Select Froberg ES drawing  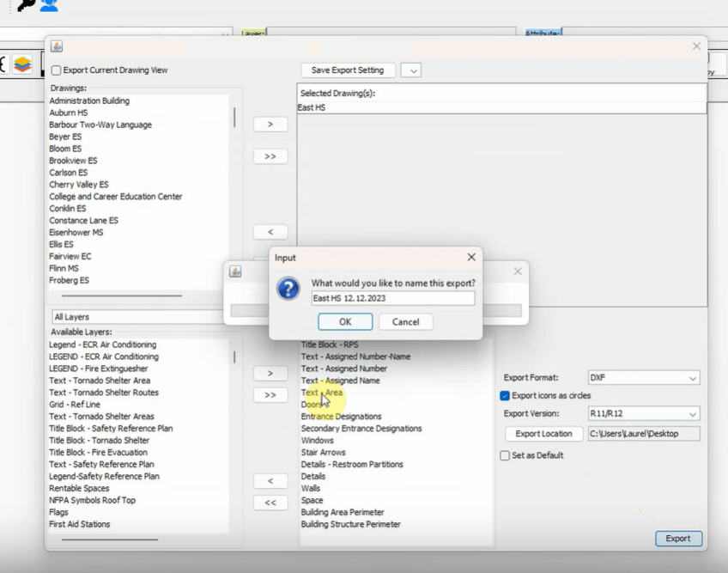69,280
